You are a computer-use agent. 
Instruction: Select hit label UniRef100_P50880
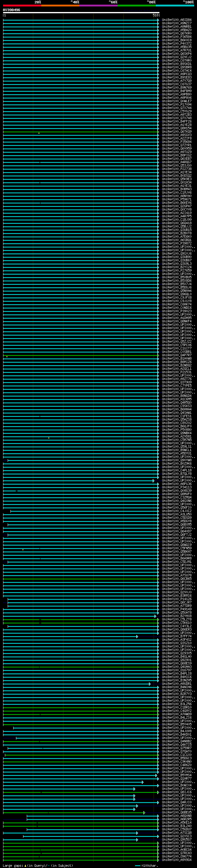point(177,430)
